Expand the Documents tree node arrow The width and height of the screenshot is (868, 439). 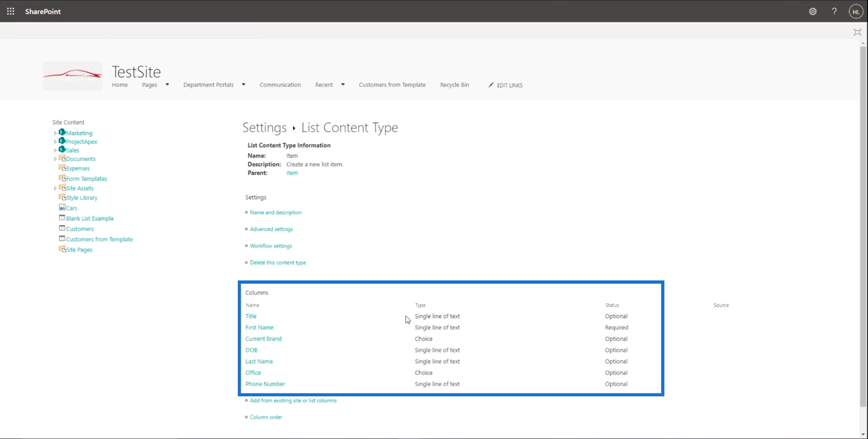(55, 159)
